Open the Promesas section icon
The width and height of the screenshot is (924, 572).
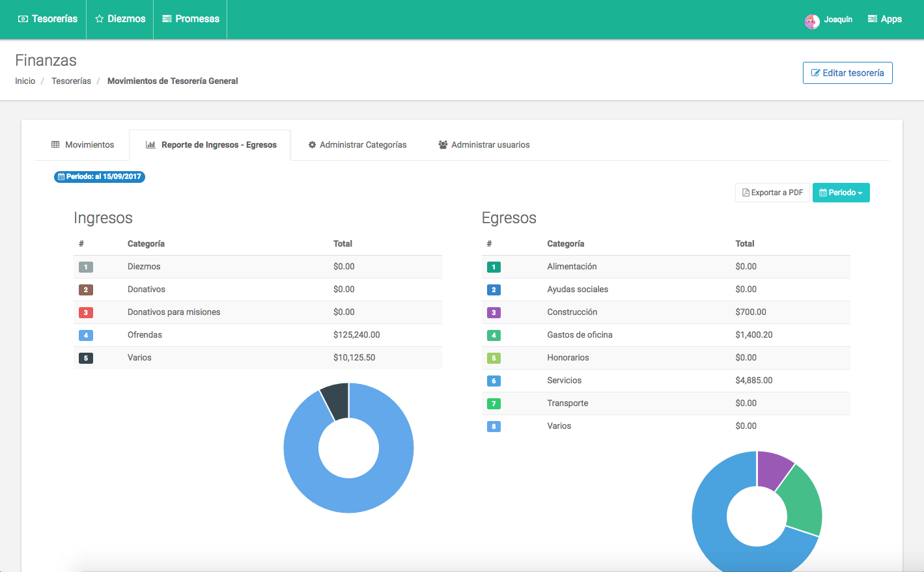coord(169,19)
